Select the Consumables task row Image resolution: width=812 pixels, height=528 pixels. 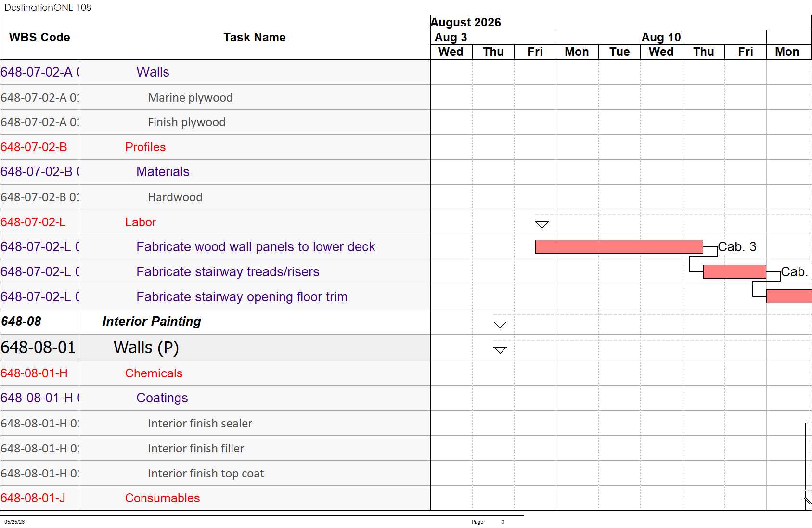[x=215, y=498]
